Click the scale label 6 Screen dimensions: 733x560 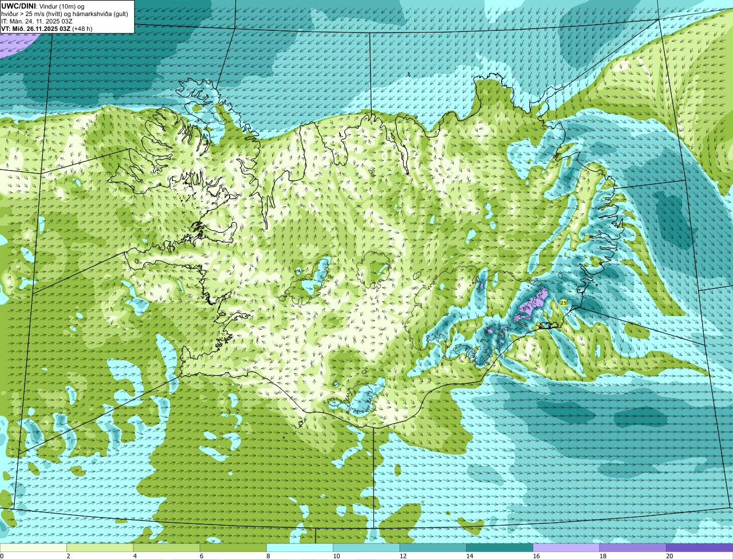[202, 556]
